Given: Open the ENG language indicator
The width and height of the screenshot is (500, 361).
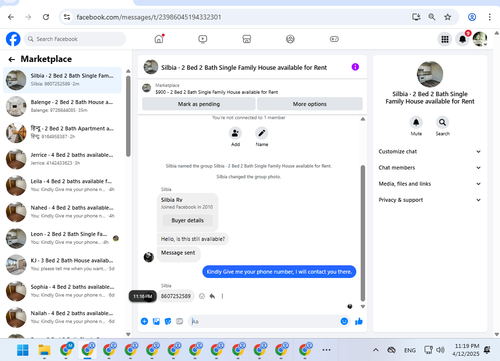Looking at the screenshot, I should 410,350.
